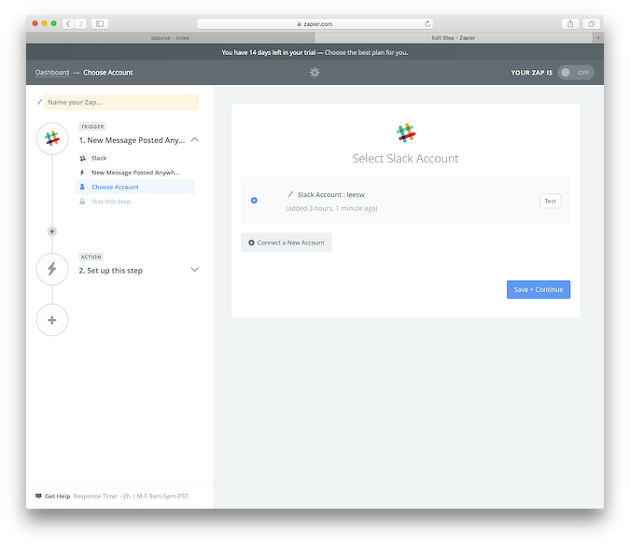Click the pencil icon next to Slack Account
630x546 pixels.
(290, 194)
